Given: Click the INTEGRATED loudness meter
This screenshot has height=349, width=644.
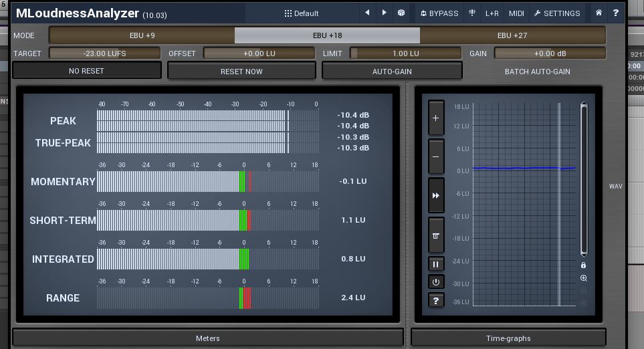Looking at the screenshot, I should point(208,259).
